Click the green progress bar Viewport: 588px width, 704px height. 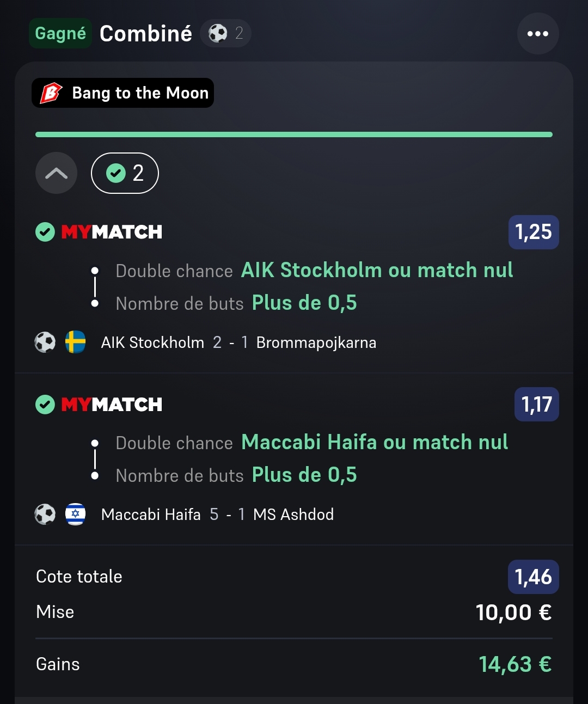[294, 134]
